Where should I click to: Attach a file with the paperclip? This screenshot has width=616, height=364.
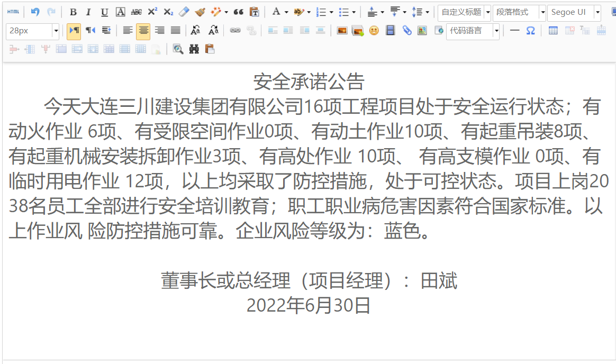click(x=406, y=31)
